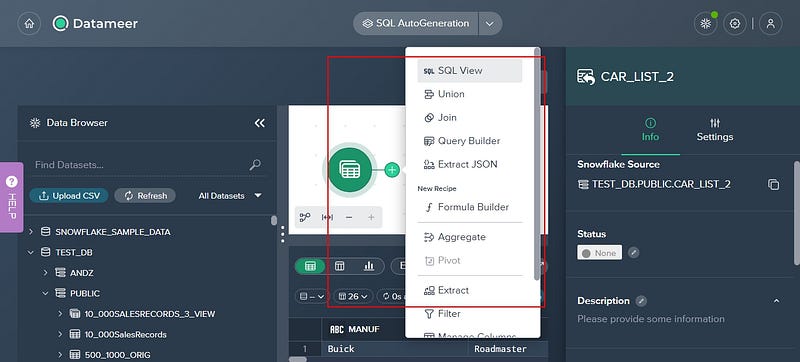800x362 pixels.
Task: Zoom out the flow canvas
Action: [x=349, y=217]
